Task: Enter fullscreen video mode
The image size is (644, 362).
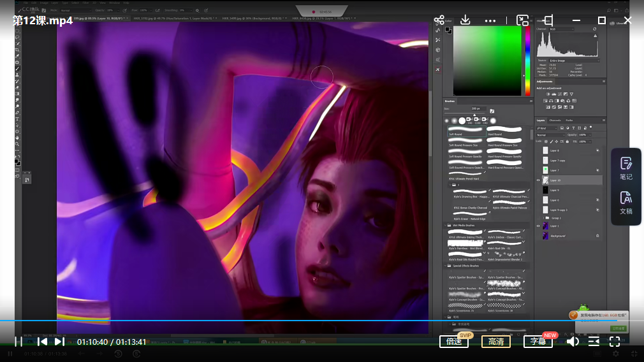Action: (615, 342)
